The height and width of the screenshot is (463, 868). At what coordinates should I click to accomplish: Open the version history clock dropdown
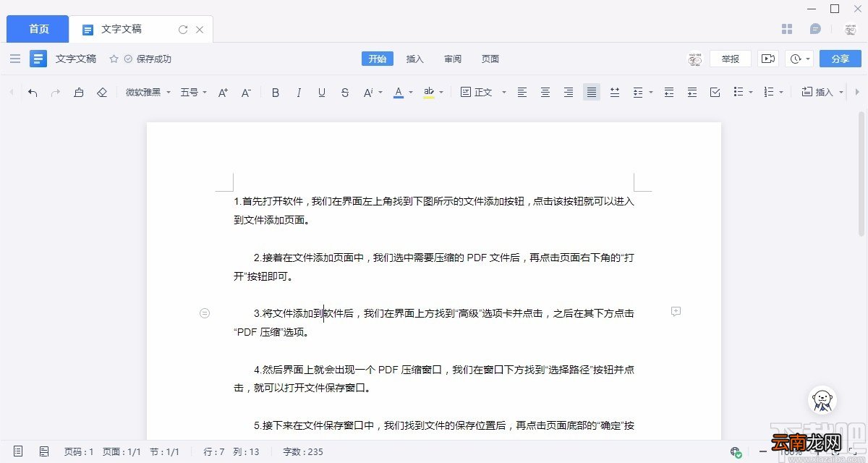coord(800,59)
